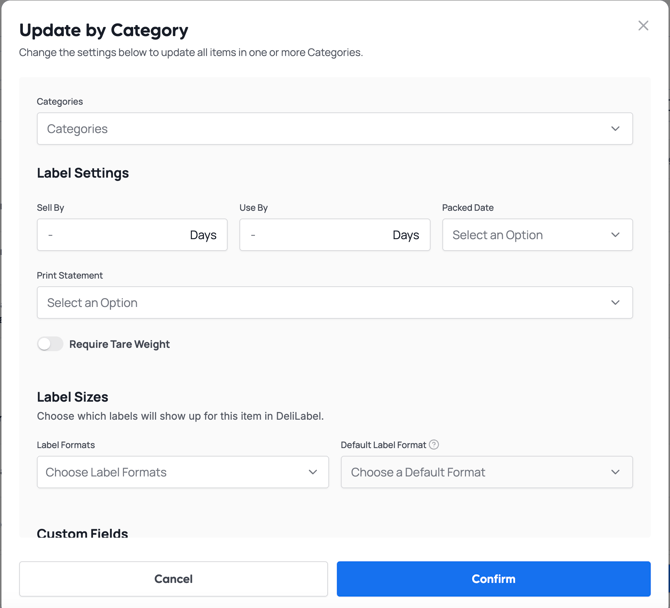
Task: Open the Categories dropdown field
Action: 320,129
